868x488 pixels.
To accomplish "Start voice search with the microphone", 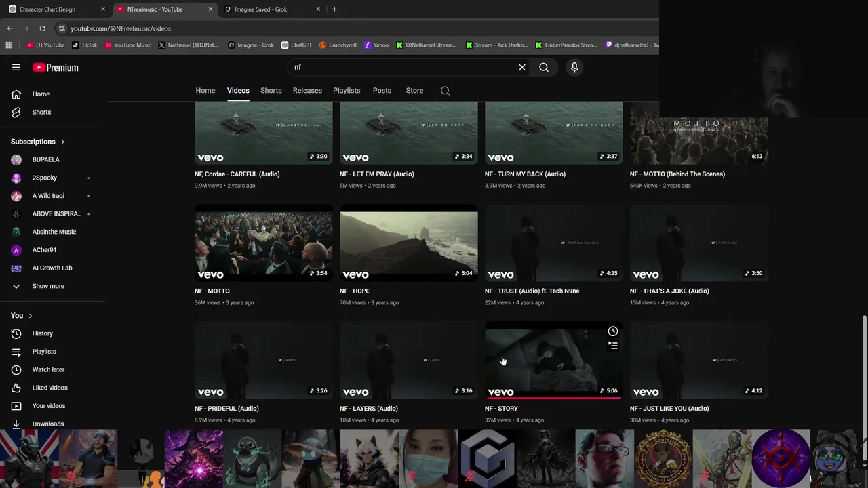I will [574, 67].
